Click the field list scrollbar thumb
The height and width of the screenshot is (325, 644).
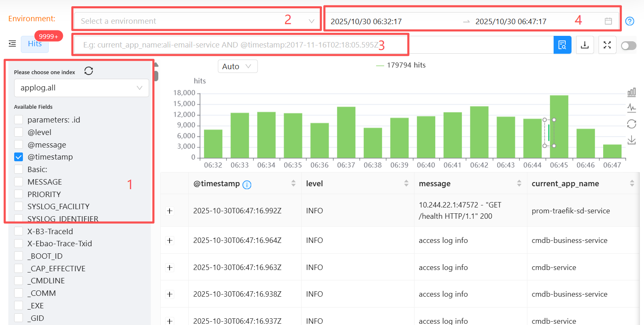(x=156, y=75)
